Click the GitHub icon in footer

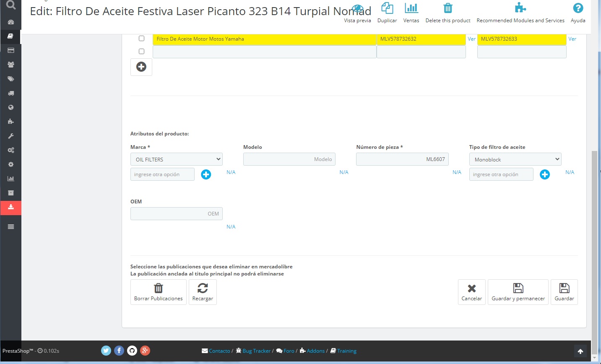(x=132, y=351)
